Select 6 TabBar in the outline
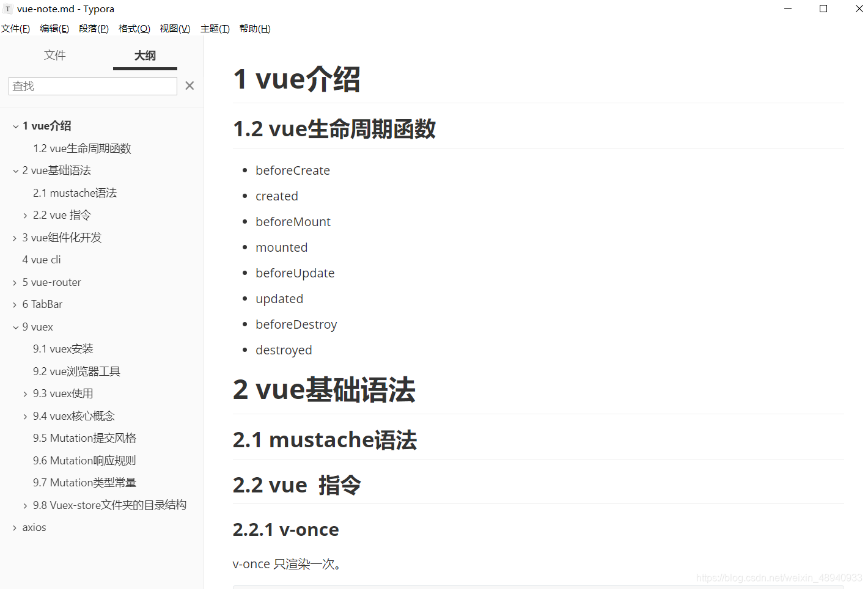Image resolution: width=868 pixels, height=589 pixels. (43, 304)
